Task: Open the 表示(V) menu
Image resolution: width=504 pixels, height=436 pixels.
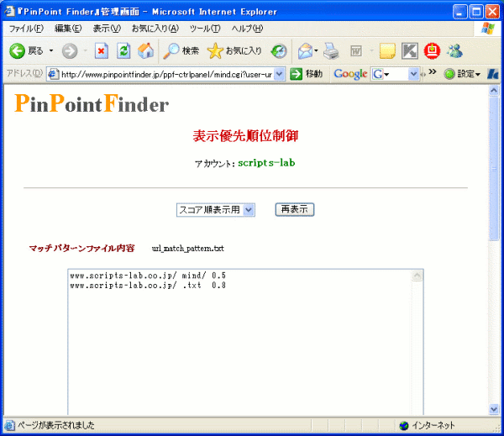Action: click(x=107, y=29)
